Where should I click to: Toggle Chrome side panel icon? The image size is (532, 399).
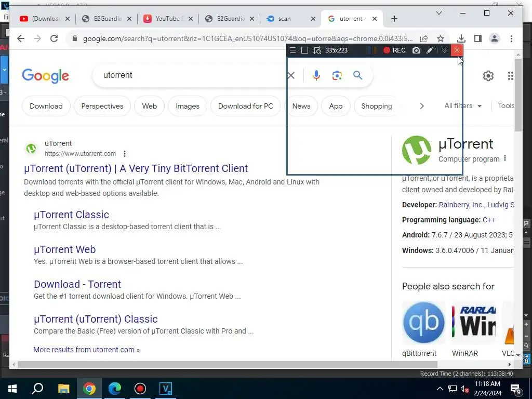tap(478, 38)
